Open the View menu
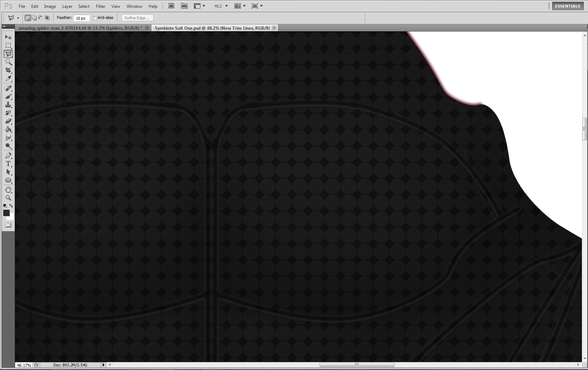Screen dimensions: 588x370 click(x=116, y=6)
